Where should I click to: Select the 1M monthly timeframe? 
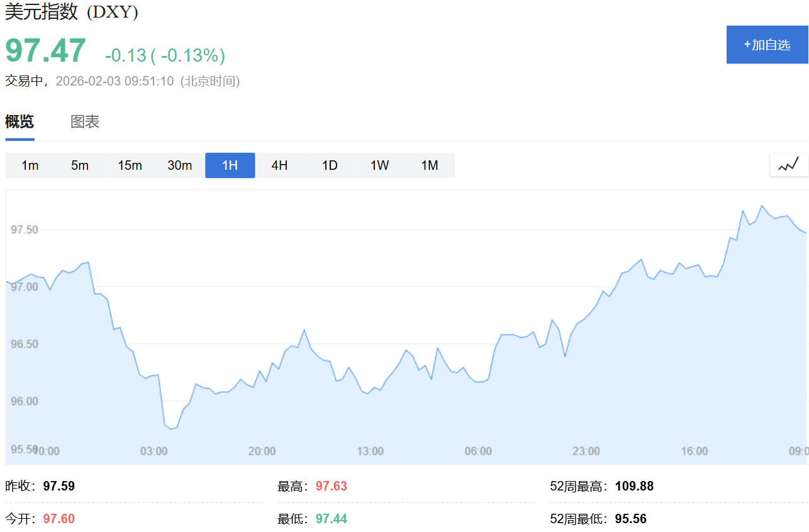[430, 165]
